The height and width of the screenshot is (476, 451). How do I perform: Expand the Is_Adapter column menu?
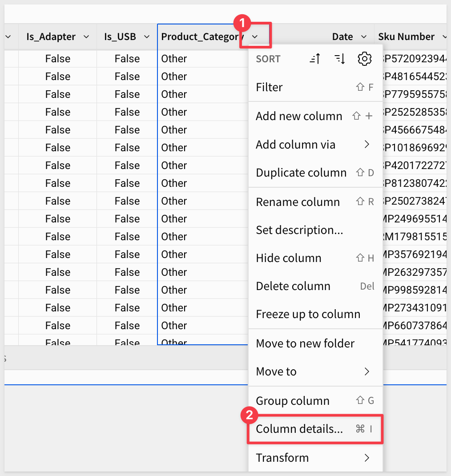86,37
